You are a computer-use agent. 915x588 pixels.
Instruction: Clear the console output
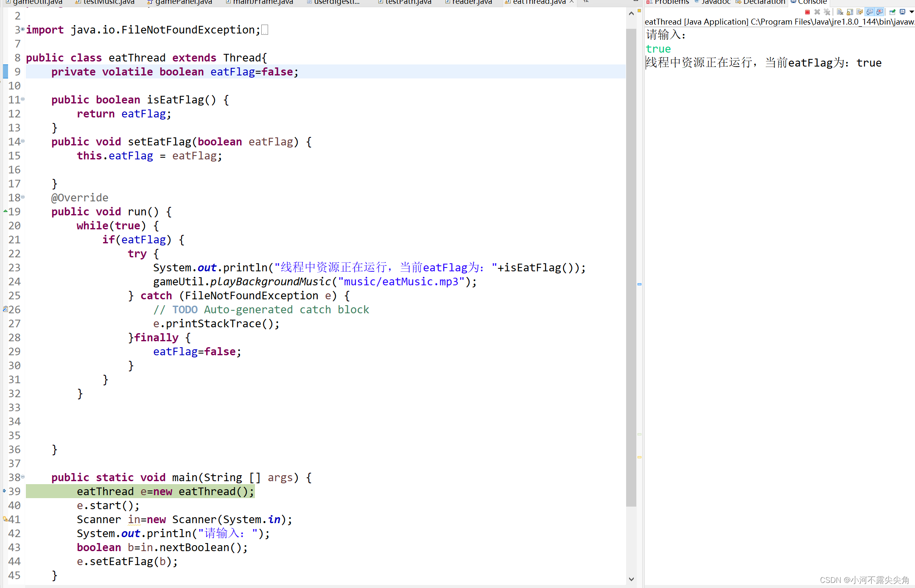click(x=840, y=12)
